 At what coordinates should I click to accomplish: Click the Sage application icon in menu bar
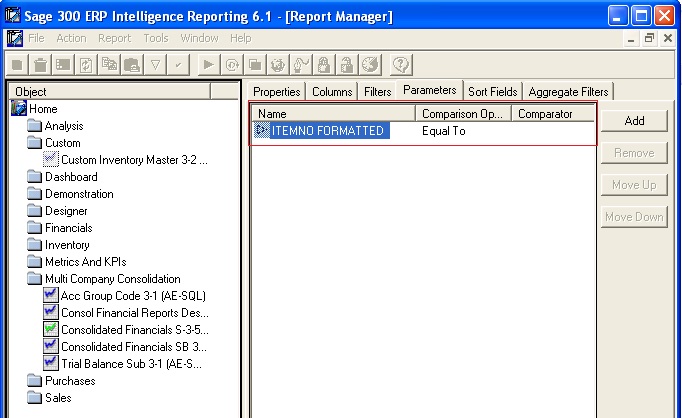(x=14, y=38)
